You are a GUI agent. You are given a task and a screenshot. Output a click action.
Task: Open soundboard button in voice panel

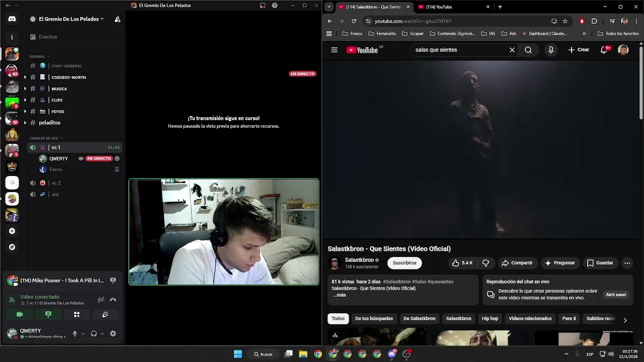105,314
